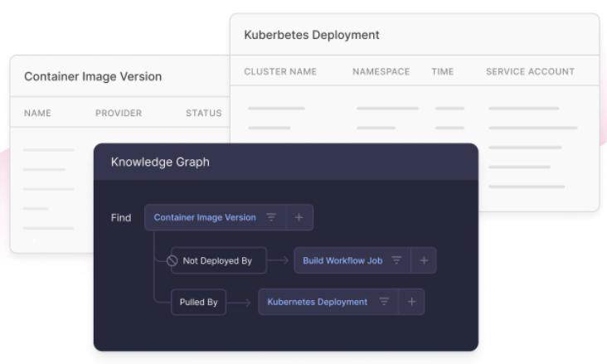Click filter icon on Container Image Version node
Viewport: 607px width, 364px height.
tap(271, 217)
